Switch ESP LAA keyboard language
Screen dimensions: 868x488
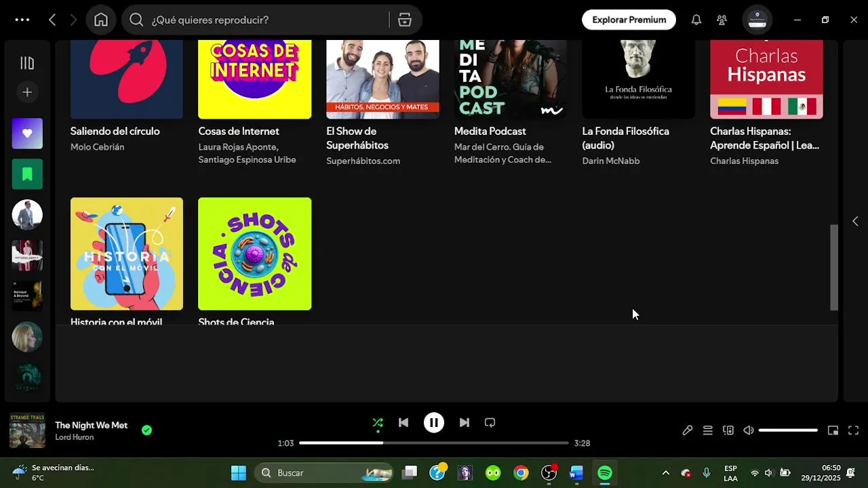point(730,473)
